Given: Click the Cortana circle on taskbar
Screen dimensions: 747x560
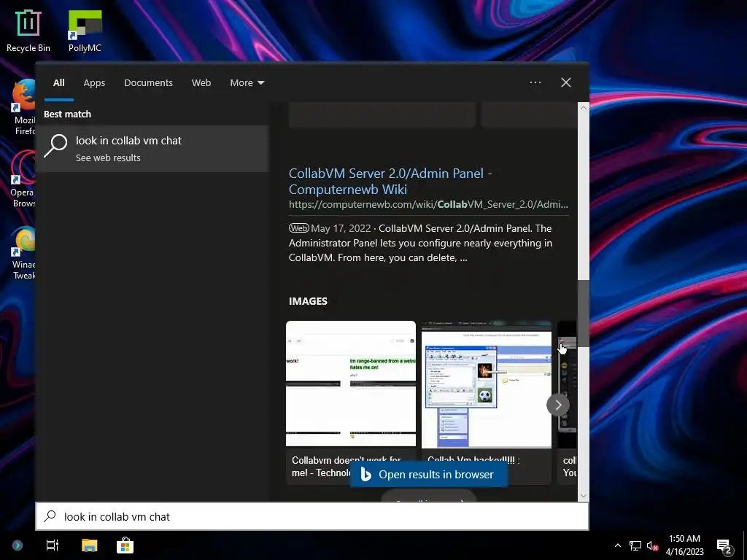Looking at the screenshot, I should tap(18, 545).
